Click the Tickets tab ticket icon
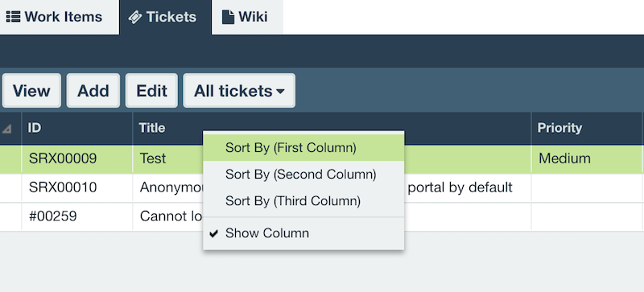The image size is (644, 292). pos(135,17)
